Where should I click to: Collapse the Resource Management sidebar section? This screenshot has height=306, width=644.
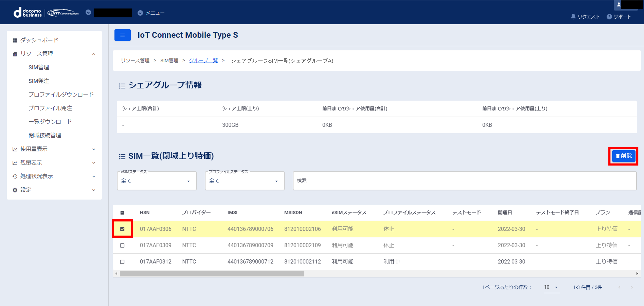point(94,54)
